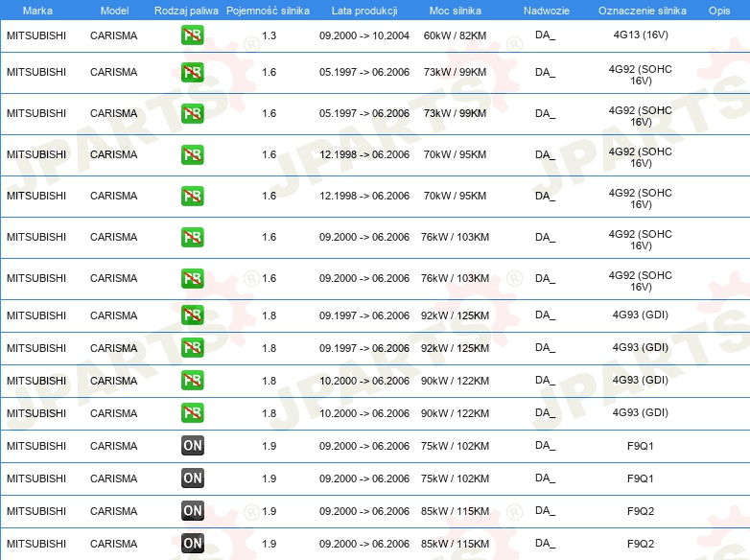Click the Oznaczenie silnika column header

642,10
